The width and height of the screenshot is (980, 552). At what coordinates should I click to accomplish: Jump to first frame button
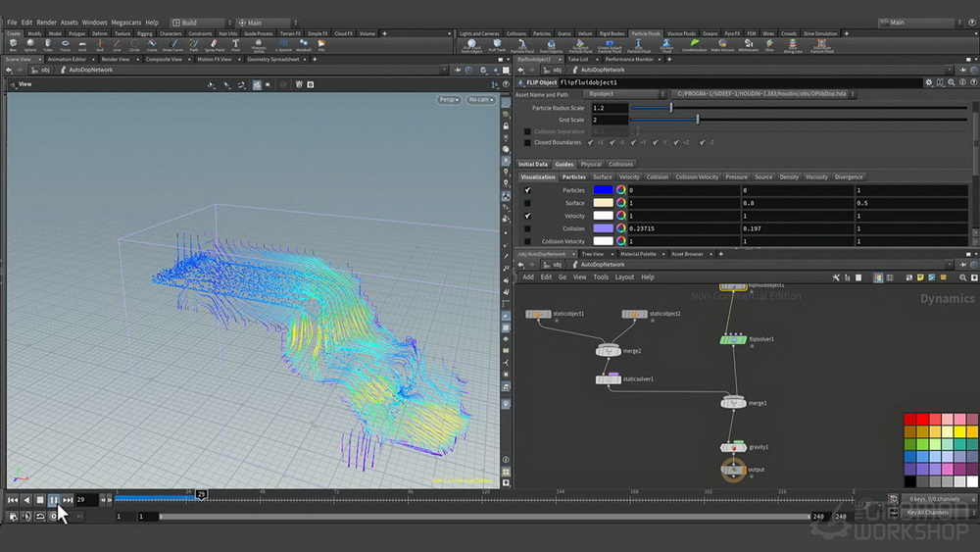coord(13,499)
